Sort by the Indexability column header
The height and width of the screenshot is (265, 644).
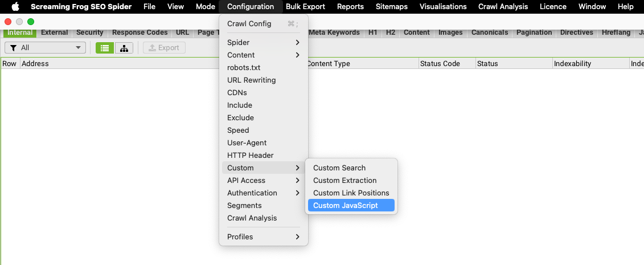590,64
